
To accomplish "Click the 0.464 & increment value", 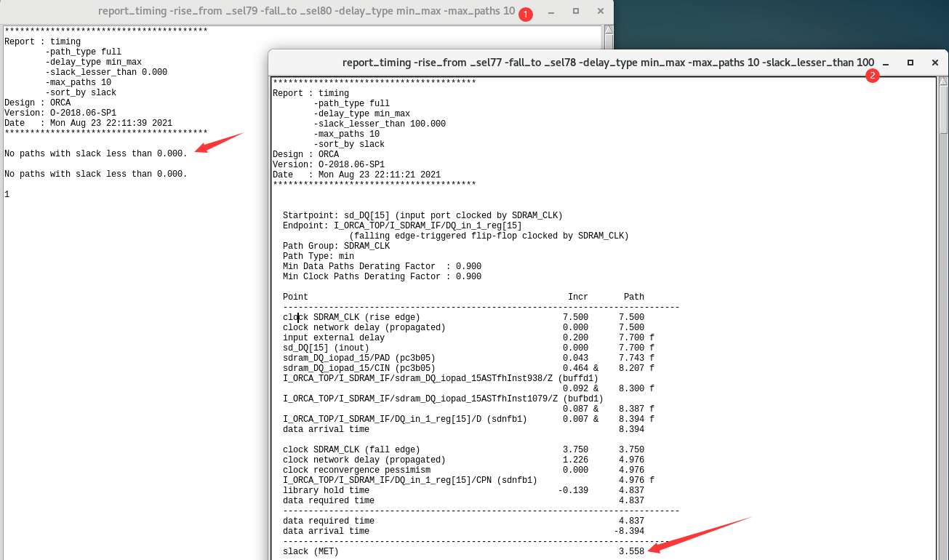I will point(580,368).
